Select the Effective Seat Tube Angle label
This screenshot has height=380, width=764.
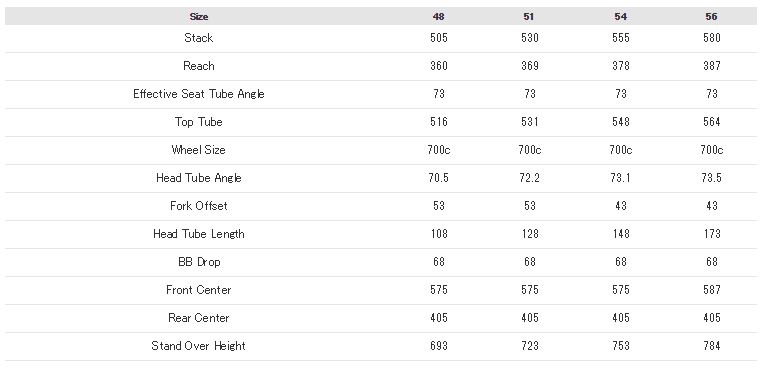199,94
